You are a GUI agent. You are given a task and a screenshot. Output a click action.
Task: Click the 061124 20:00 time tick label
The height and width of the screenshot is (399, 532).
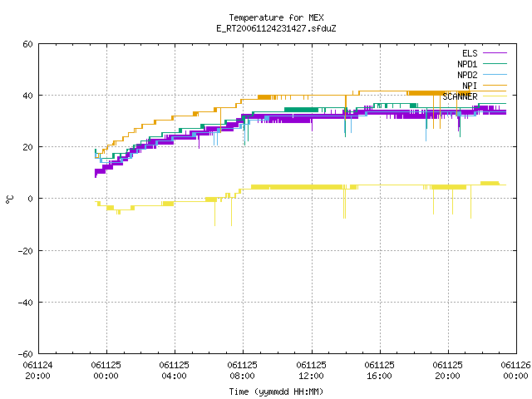37,371
